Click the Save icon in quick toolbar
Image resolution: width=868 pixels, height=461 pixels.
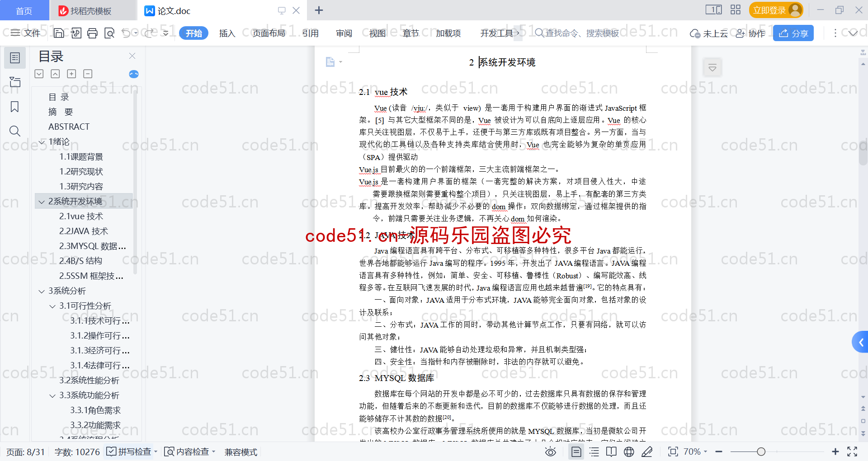59,33
